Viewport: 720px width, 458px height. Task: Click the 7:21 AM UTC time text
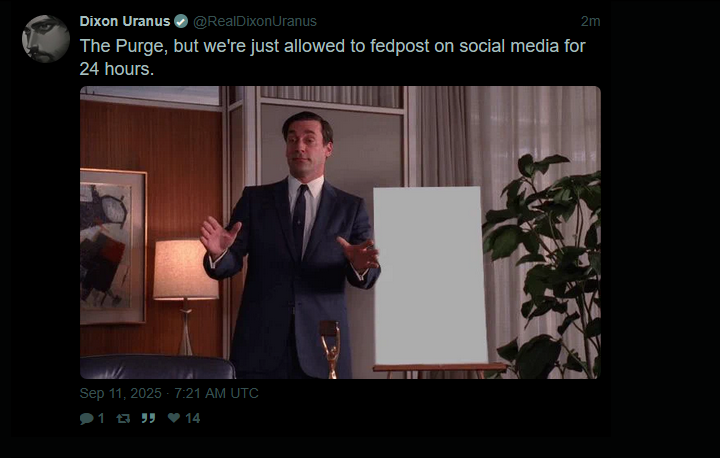click(x=216, y=393)
